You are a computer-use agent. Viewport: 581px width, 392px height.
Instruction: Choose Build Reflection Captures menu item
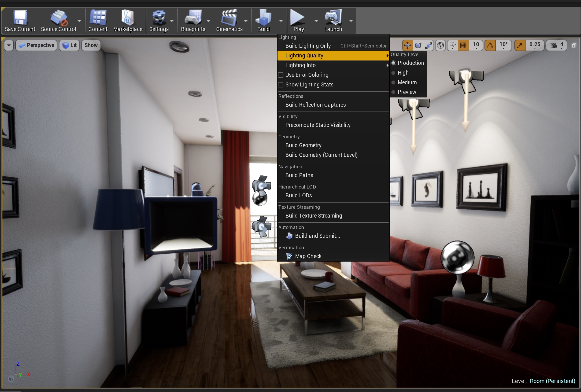point(315,105)
